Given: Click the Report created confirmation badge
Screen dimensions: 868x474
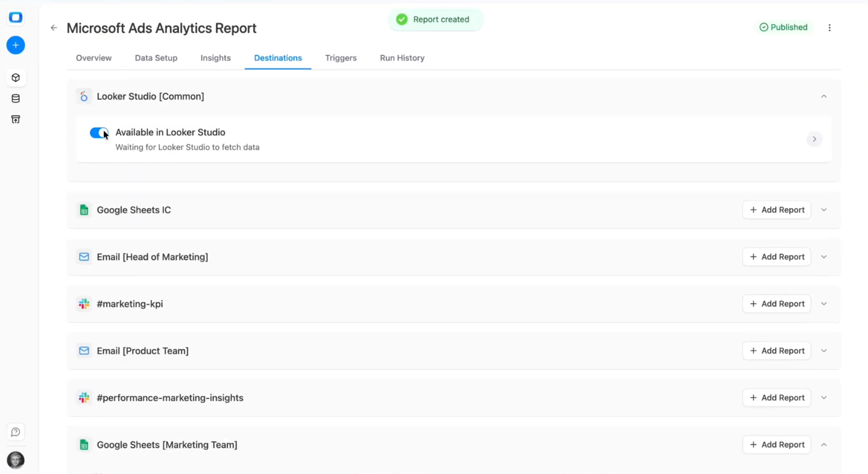Looking at the screenshot, I should 435,19.
